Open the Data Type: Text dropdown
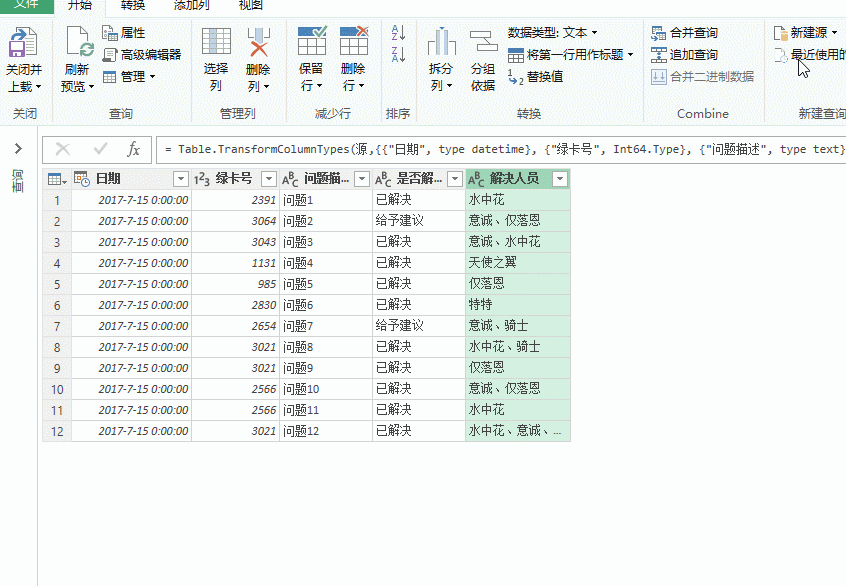Screen dimensions: 846x586 pyautogui.click(x=552, y=33)
